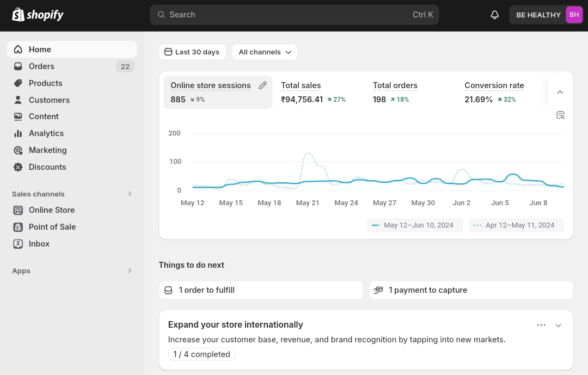The height and width of the screenshot is (375, 588).
Task: Open the All channels dropdown
Action: click(265, 52)
